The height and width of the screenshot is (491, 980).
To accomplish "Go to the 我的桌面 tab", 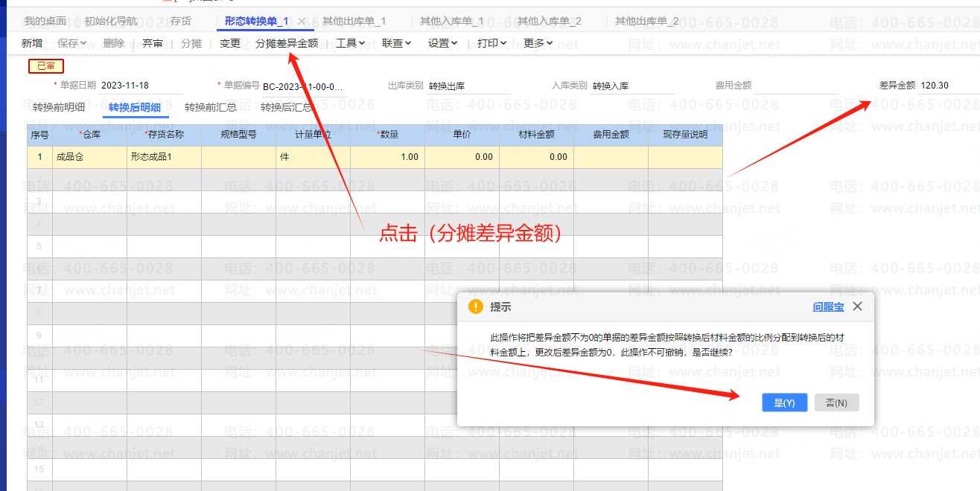I will coord(45,22).
